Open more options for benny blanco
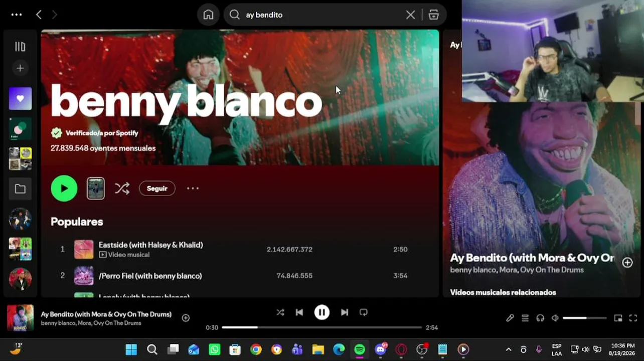644x361 pixels. (x=193, y=189)
